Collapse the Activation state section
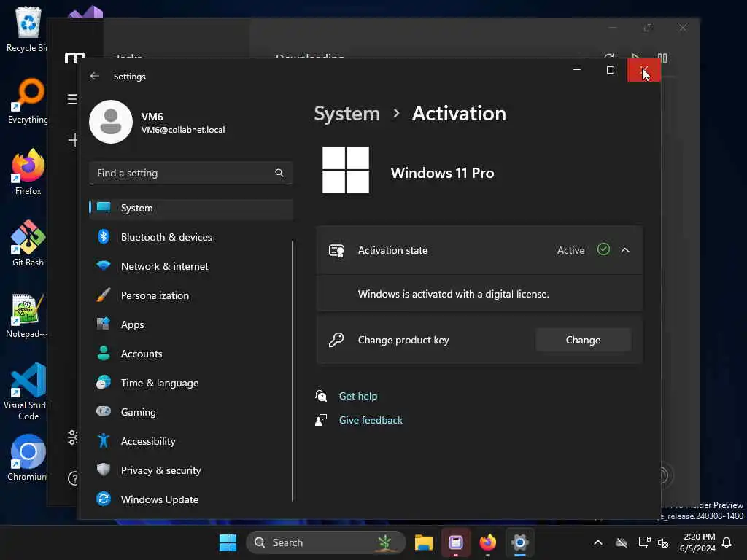Screen dimensions: 747x560 pos(625,251)
